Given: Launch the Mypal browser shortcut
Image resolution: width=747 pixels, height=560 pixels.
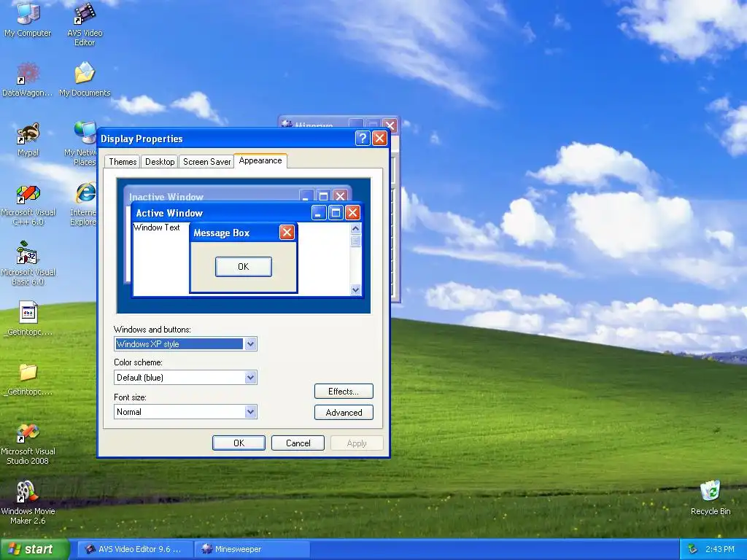Looking at the screenshot, I should [x=28, y=139].
